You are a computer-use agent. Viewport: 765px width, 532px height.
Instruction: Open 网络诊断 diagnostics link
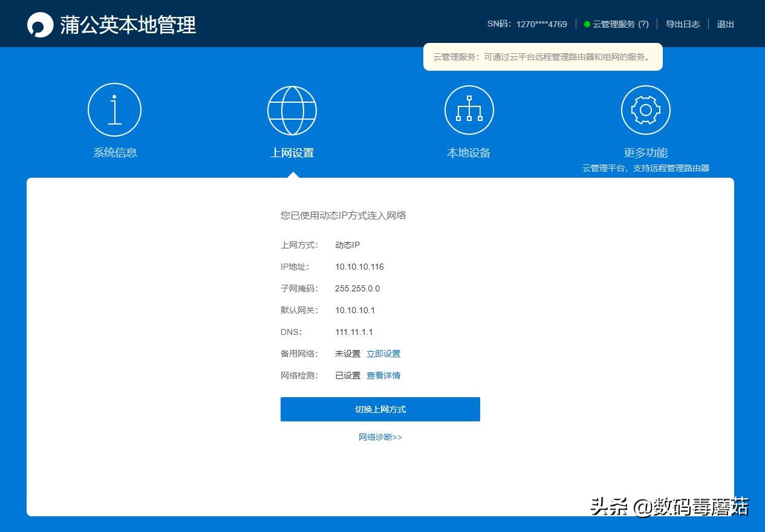click(x=380, y=437)
